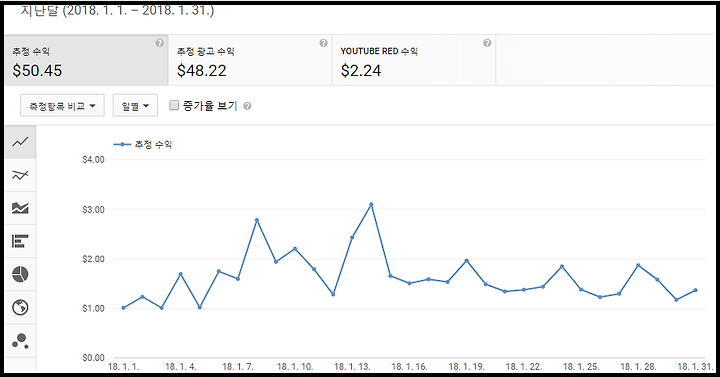Screen dimensions: 720x377
Task: Click the $3.00 axis label
Action: [93, 209]
